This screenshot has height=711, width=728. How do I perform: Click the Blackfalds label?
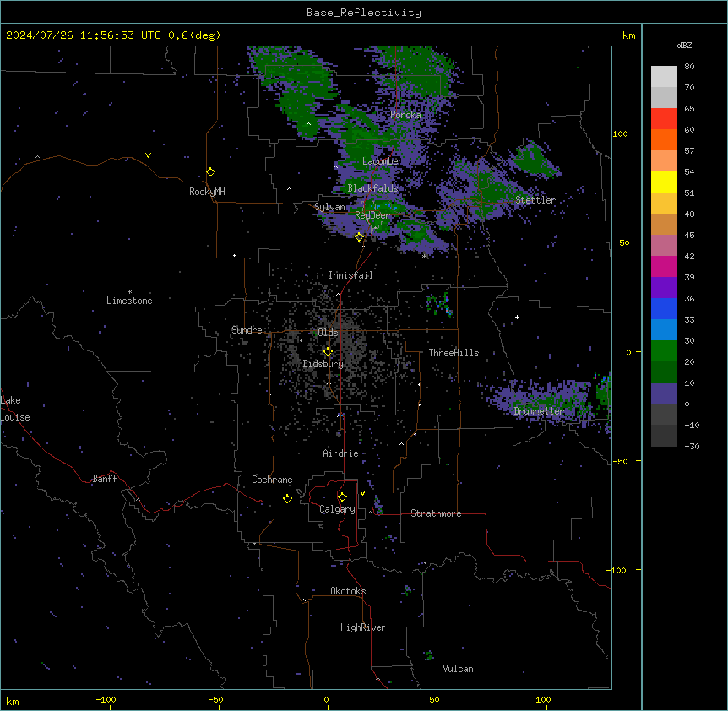[x=372, y=188]
